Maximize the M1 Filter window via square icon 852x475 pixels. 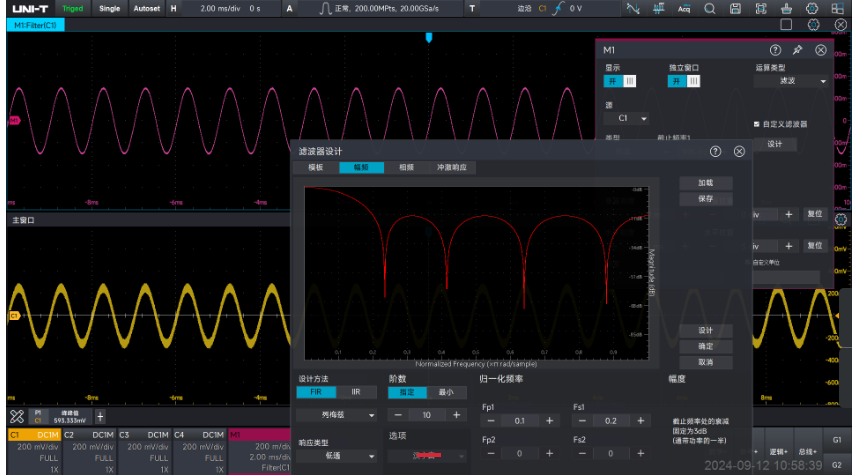coord(786,24)
